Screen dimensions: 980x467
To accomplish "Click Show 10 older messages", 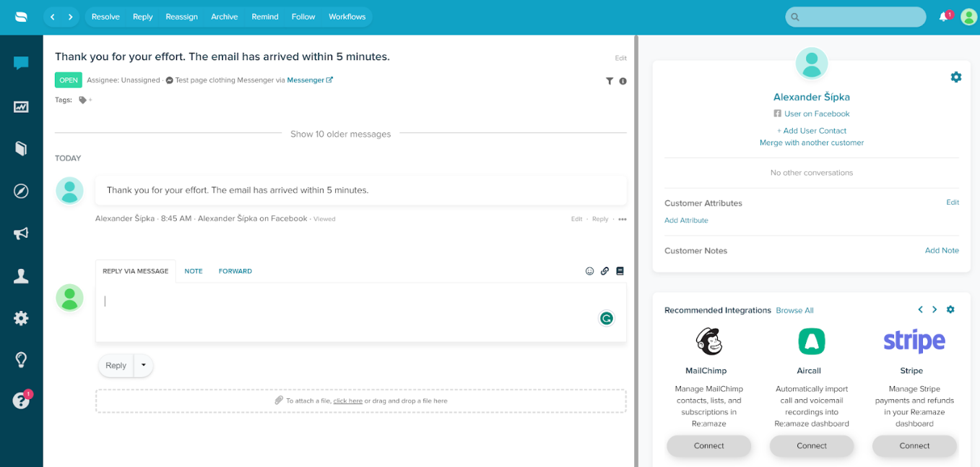I will coord(340,134).
